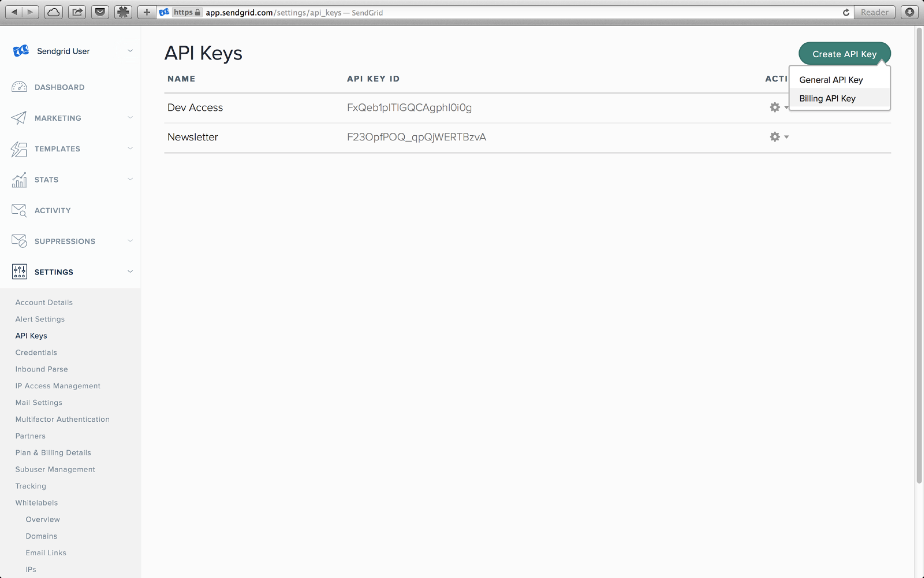This screenshot has width=924, height=578.
Task: Open the Activity menu item
Action: point(52,210)
